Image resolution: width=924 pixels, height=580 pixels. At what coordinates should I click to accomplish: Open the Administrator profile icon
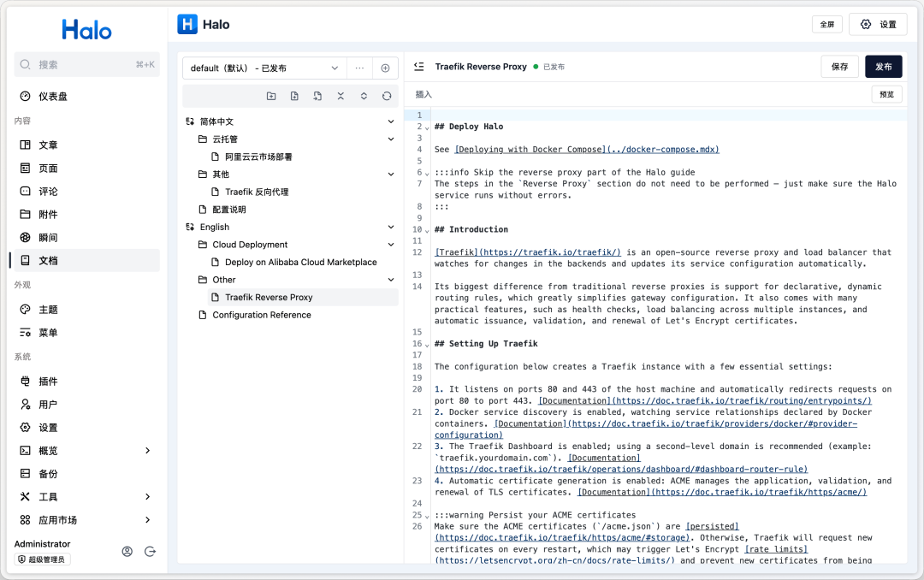point(127,552)
